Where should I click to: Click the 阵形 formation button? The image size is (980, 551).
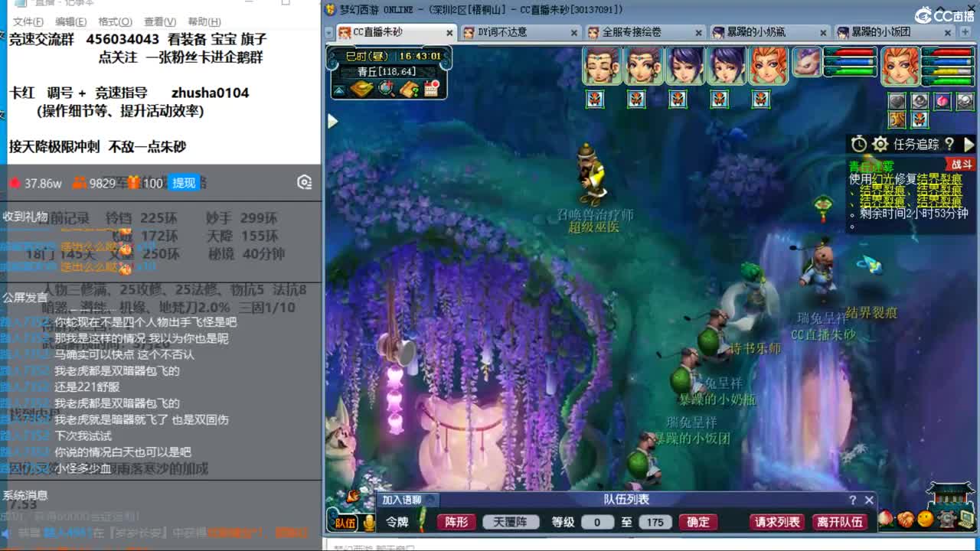pyautogui.click(x=456, y=522)
